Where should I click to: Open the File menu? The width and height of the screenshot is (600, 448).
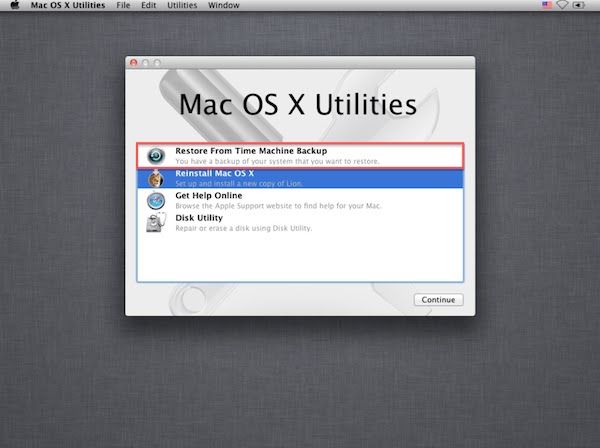(123, 5)
